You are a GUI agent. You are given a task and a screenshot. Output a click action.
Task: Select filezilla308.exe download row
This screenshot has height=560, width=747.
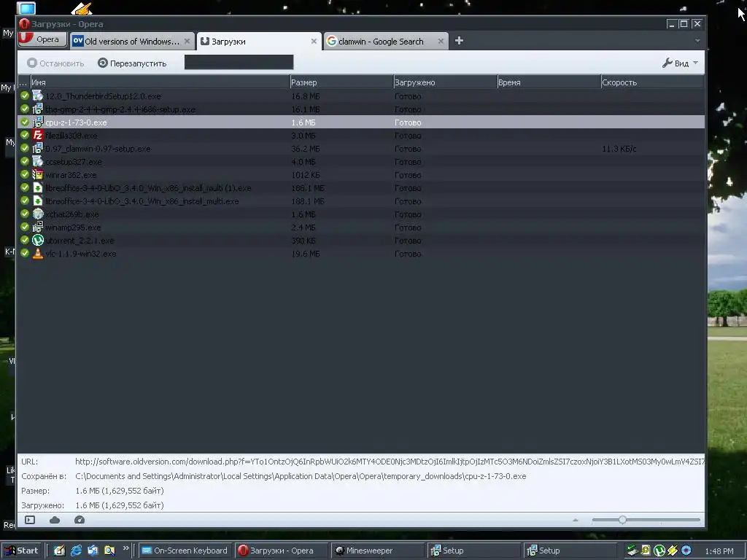click(x=361, y=136)
